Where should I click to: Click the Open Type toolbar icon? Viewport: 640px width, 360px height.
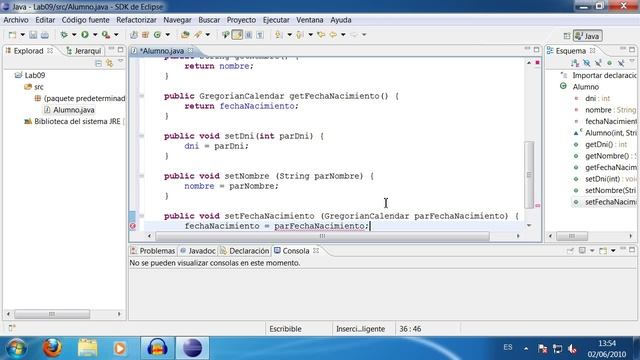[185, 35]
